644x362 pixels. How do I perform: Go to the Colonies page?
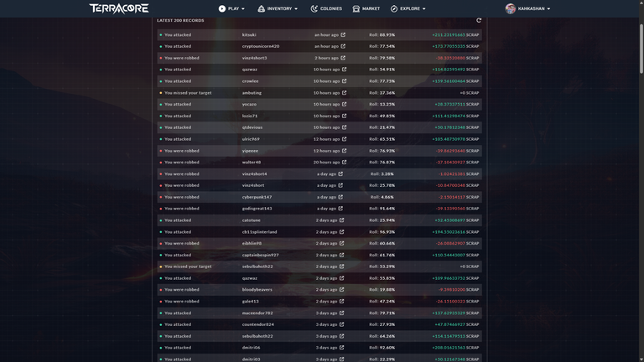(326, 8)
